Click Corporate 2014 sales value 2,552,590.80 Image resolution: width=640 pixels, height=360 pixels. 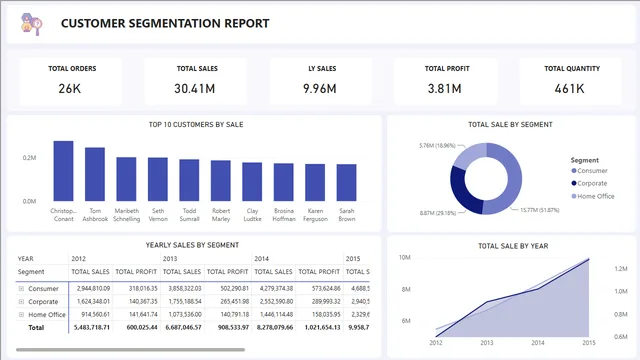[276, 302]
